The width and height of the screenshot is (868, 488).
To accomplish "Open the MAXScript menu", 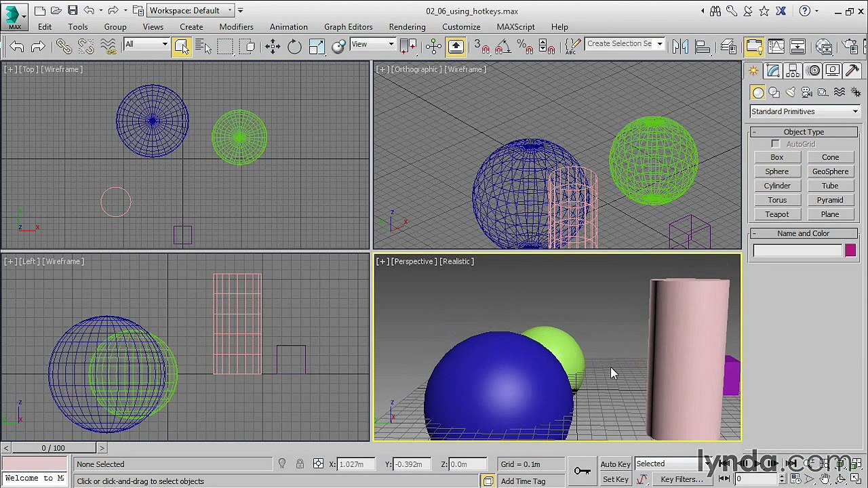I will 515,26.
